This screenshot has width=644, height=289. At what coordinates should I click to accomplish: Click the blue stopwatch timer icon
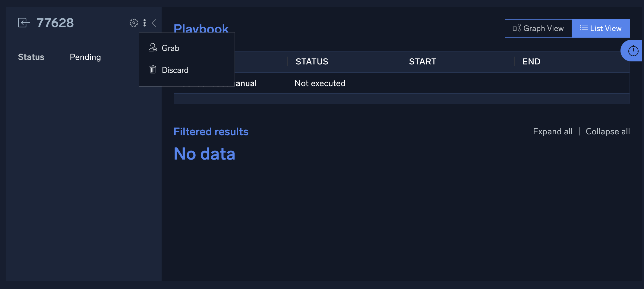633,50
